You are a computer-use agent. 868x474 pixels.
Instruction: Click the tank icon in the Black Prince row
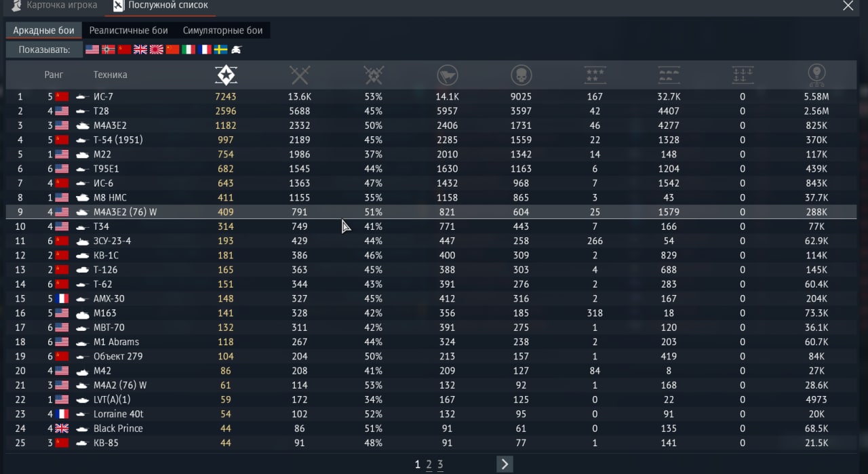(x=83, y=429)
